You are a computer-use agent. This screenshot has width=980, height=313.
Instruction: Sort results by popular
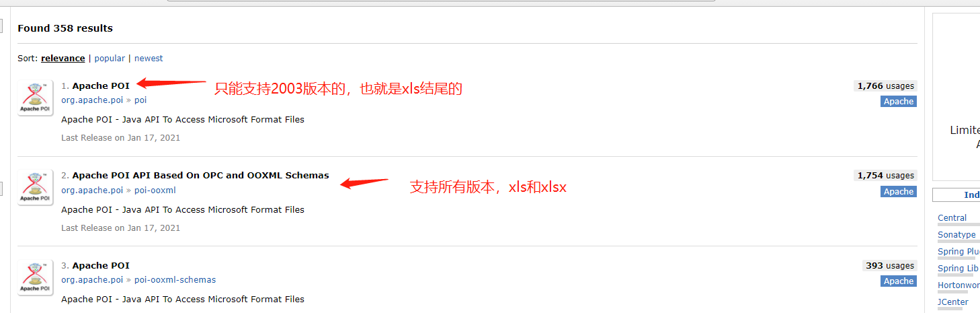[x=110, y=59]
